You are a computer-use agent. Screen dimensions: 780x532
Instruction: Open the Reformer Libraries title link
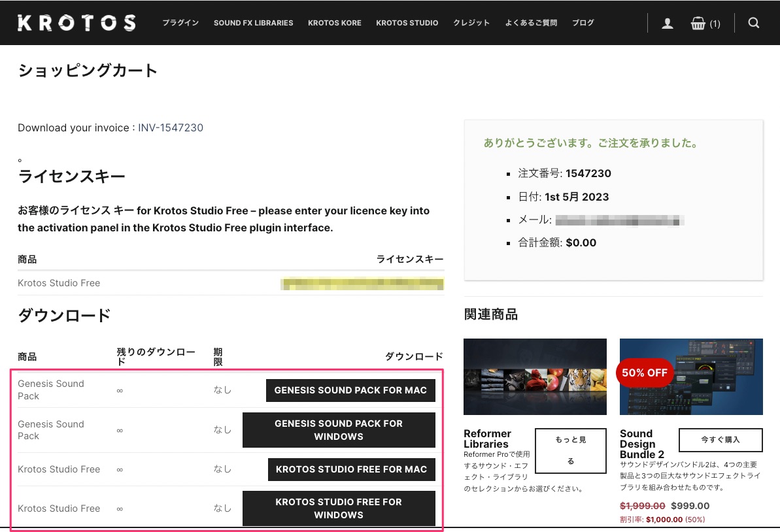[487, 439]
